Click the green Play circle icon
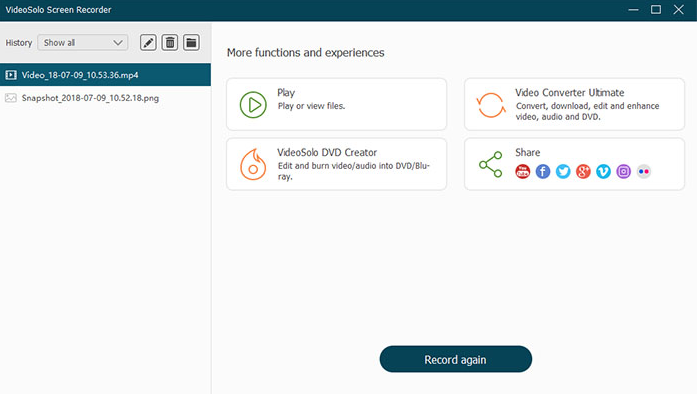The image size is (698, 394). click(x=253, y=105)
